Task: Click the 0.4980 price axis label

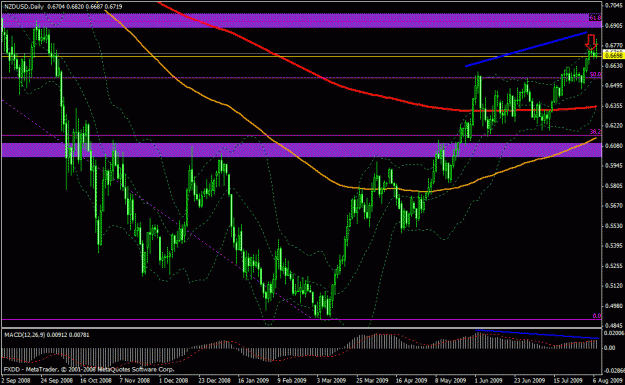Action: click(614, 306)
